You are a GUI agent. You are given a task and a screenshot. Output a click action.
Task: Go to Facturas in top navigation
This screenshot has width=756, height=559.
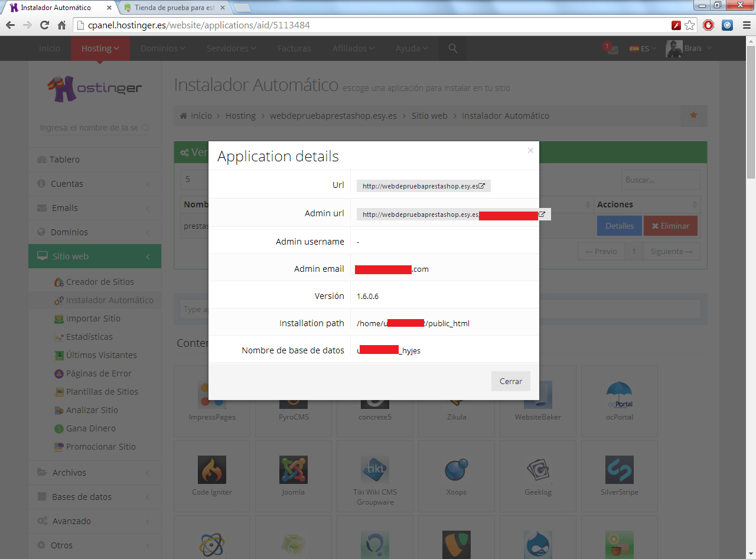coord(294,48)
